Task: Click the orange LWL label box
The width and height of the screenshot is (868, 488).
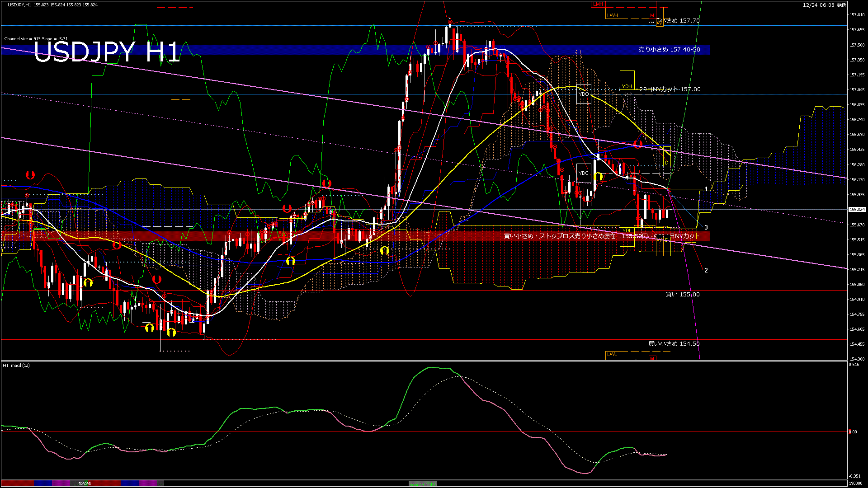Action: (x=612, y=354)
